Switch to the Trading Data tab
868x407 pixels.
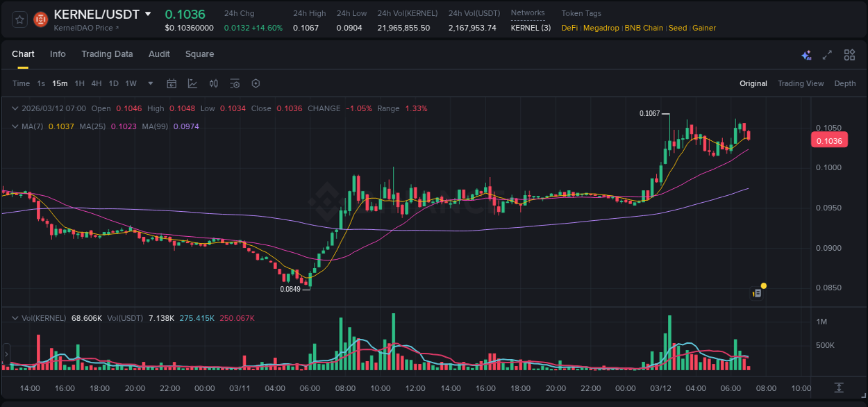click(107, 53)
